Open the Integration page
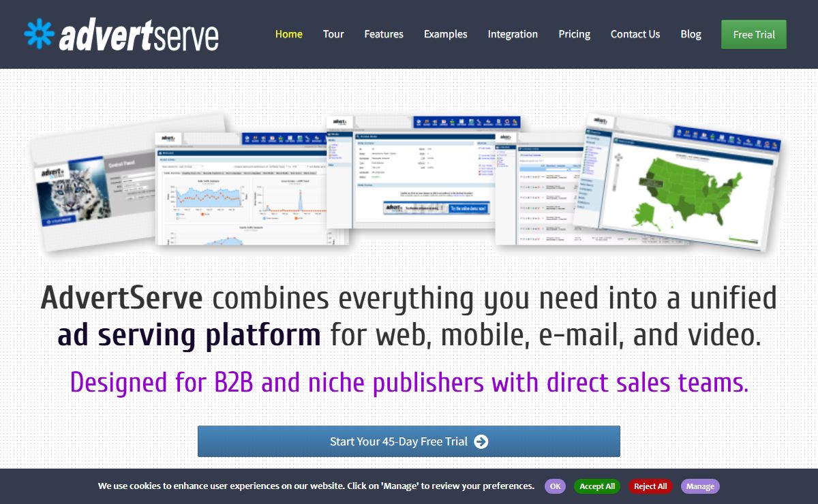This screenshot has width=818, height=504. (x=513, y=34)
